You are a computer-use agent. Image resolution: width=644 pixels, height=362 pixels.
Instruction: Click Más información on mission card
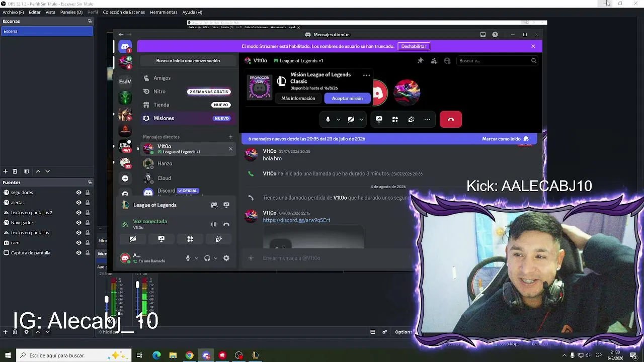tap(298, 99)
